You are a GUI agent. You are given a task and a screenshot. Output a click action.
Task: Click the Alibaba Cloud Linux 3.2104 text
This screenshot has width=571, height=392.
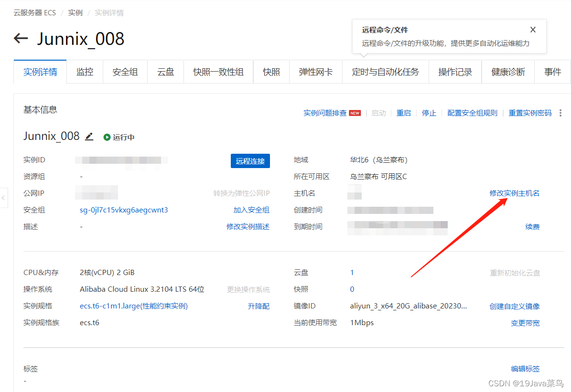(x=142, y=289)
